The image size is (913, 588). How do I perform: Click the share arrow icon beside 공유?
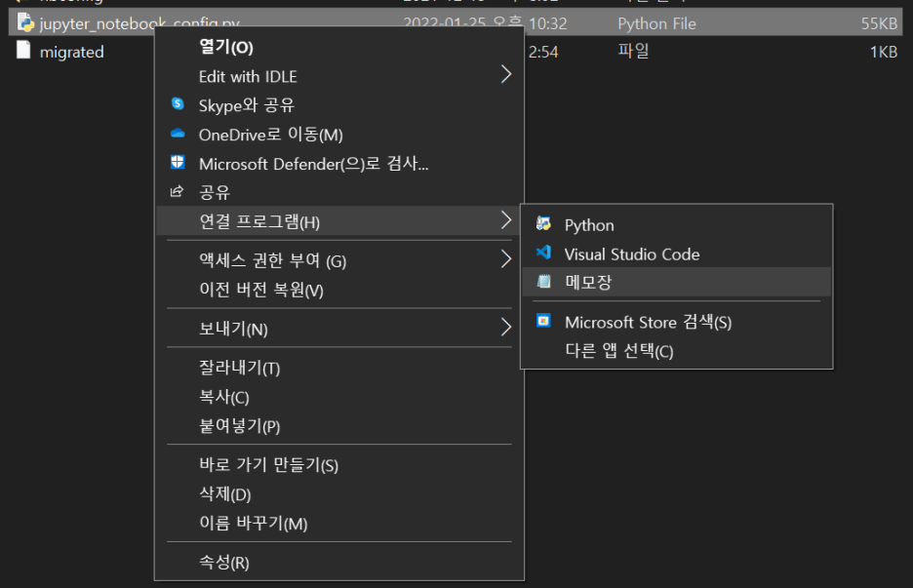click(177, 191)
